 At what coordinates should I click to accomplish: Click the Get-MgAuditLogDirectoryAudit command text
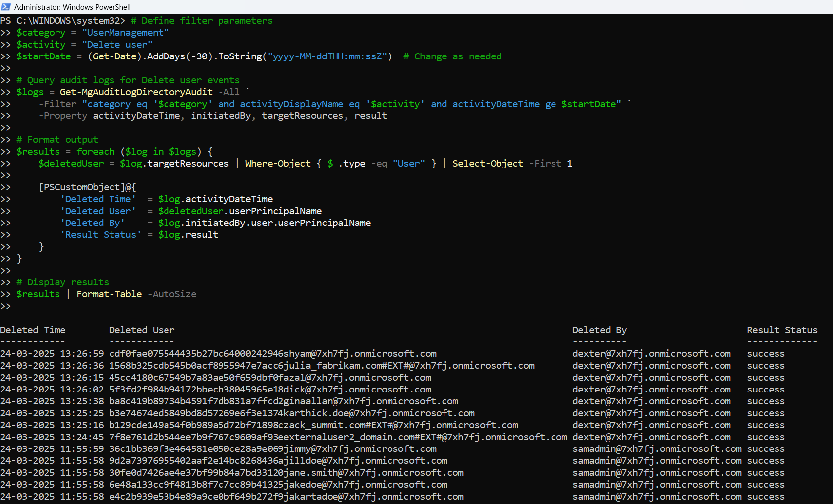pos(136,92)
